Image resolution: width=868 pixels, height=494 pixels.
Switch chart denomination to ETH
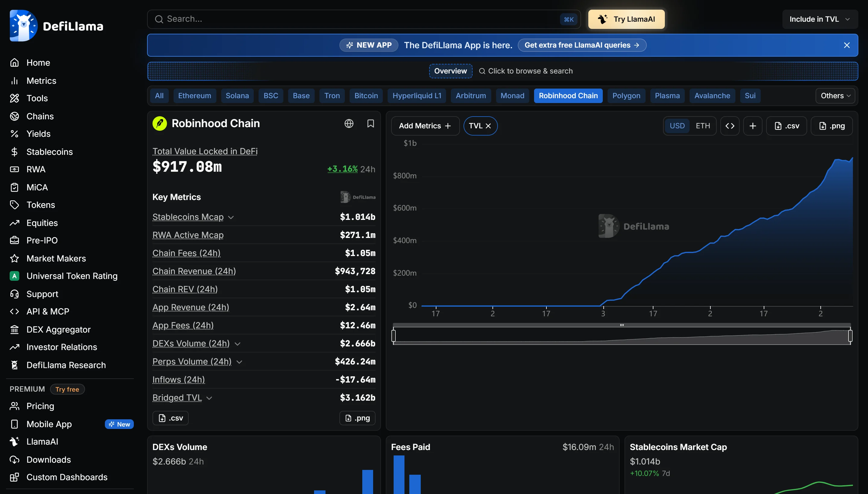703,126
